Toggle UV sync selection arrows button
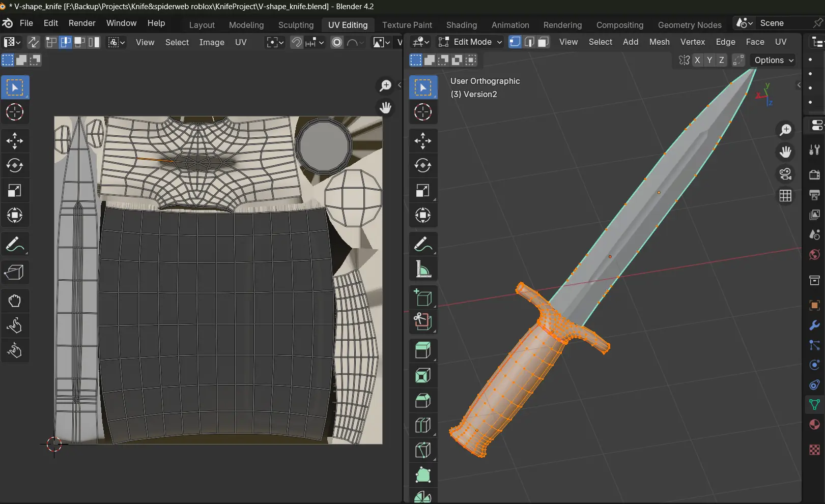825x504 pixels. click(x=33, y=42)
